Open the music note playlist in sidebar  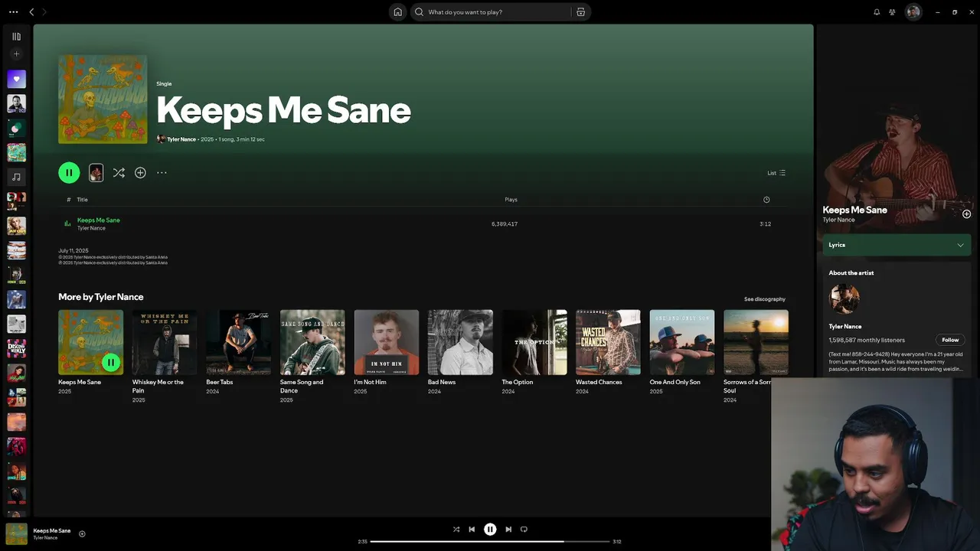click(16, 177)
